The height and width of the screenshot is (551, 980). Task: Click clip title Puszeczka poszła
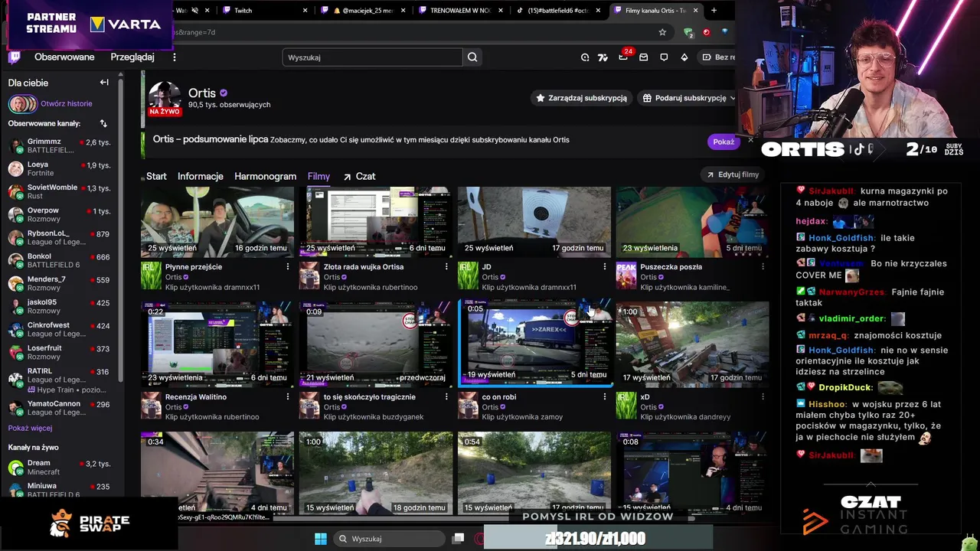pos(671,267)
